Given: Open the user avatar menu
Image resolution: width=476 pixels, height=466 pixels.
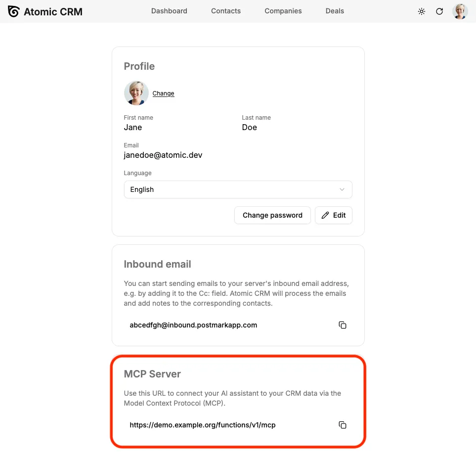Looking at the screenshot, I should [460, 11].
